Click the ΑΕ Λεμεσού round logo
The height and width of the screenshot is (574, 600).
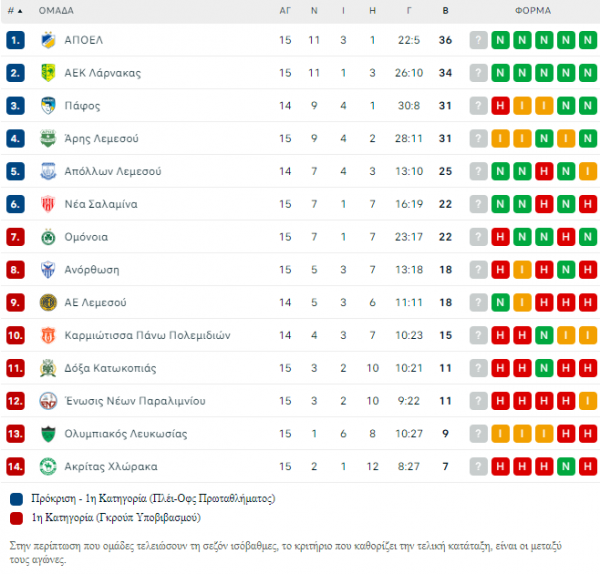(x=48, y=303)
